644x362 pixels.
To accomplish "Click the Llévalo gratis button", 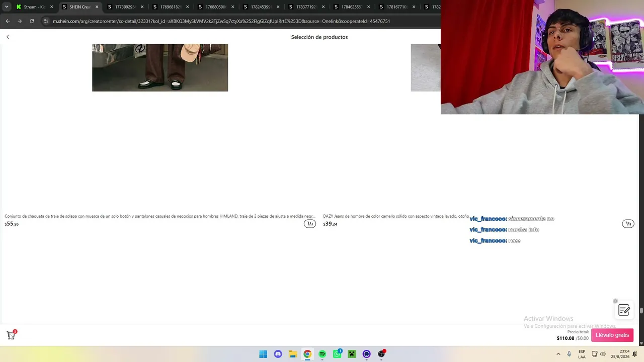I will 612,335.
